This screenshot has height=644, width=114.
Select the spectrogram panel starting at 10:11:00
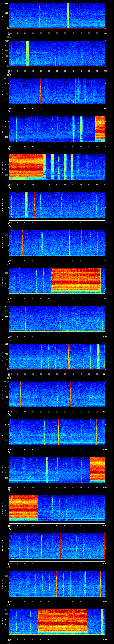(57, 394)
